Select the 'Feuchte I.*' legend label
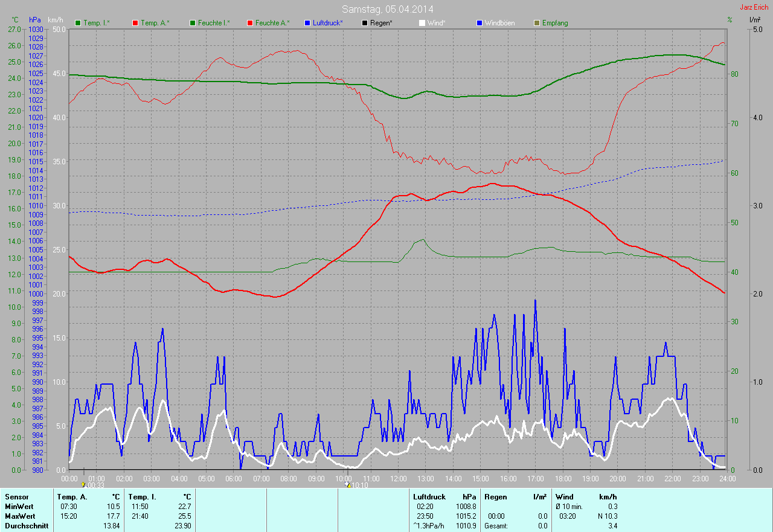773x532 pixels. click(214, 23)
